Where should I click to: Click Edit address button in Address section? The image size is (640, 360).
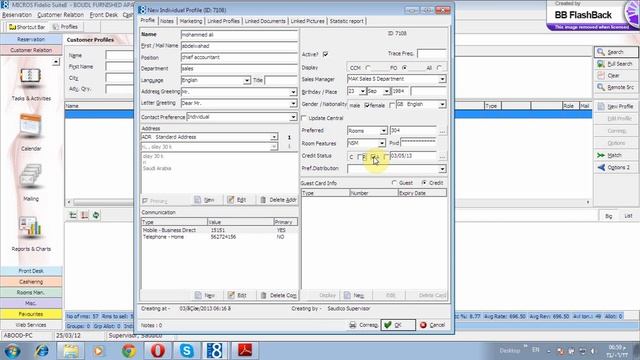coord(237,200)
